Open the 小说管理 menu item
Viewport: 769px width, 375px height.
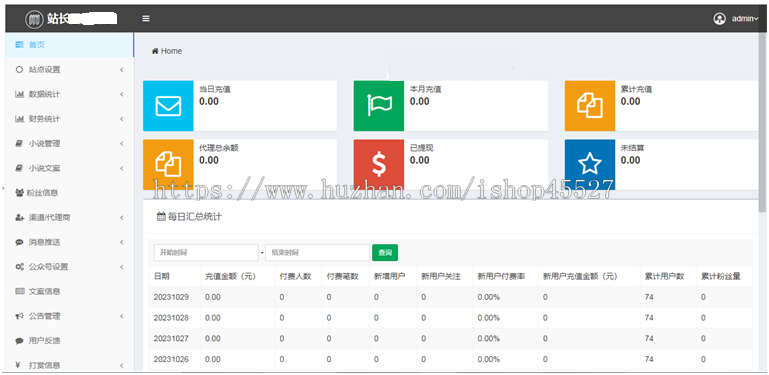click(69, 144)
